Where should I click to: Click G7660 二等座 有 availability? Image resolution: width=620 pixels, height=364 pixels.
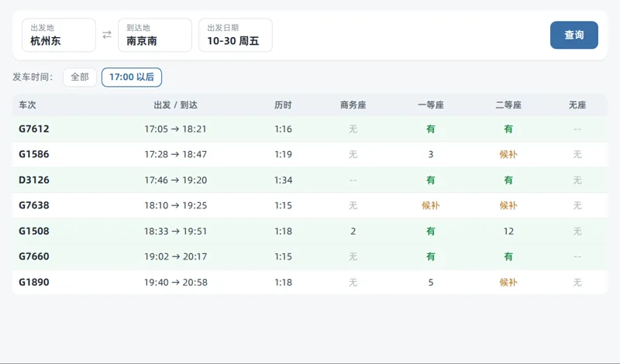tap(508, 256)
